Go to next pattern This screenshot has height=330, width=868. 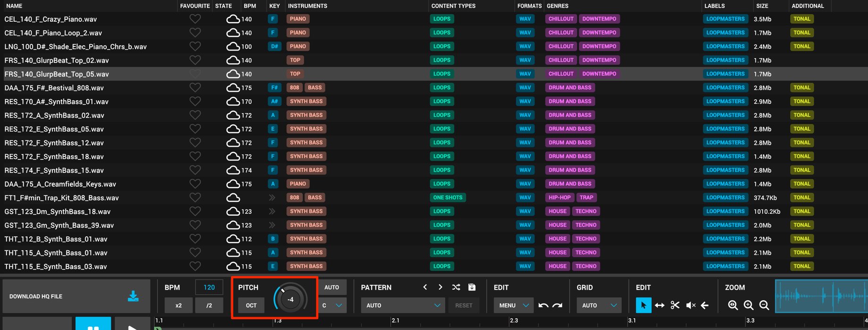click(x=440, y=287)
